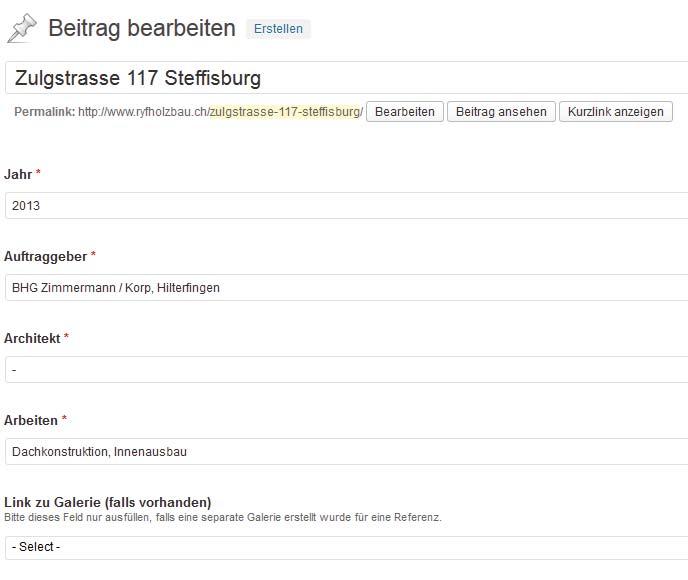Focus the Jahr field showing 2013
Viewport: 688px width, 580px height.
pos(347,205)
